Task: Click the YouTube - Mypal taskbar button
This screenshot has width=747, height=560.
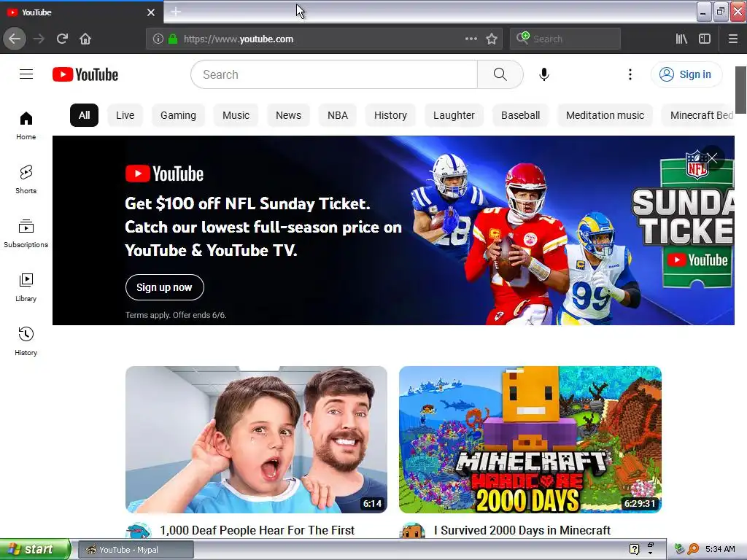Action: coord(136,550)
